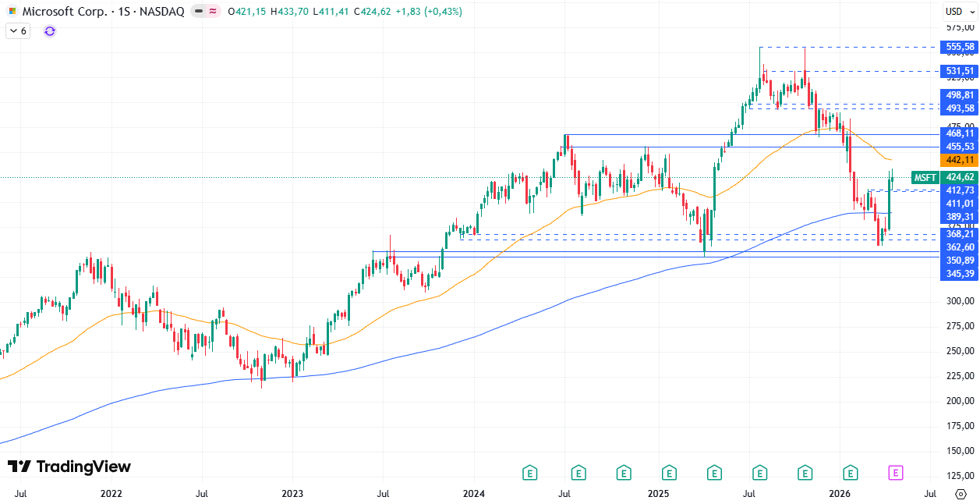Open the chart settings gear icon

point(960,494)
